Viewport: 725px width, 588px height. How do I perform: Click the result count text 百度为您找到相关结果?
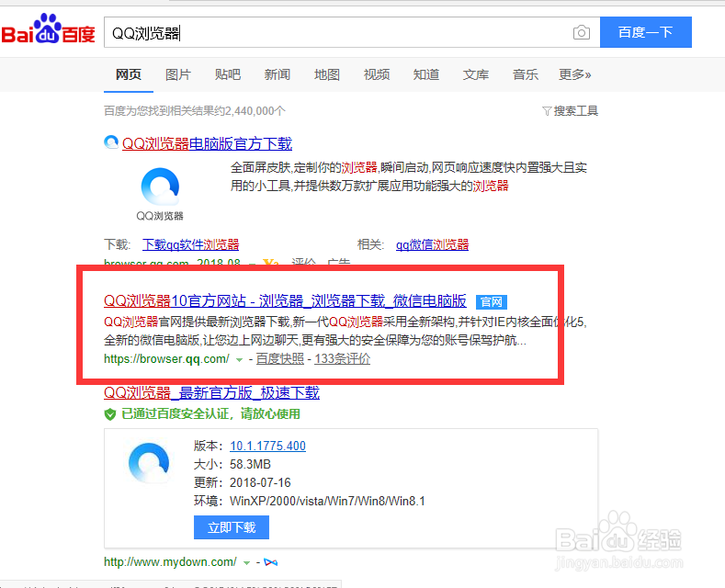click(195, 111)
